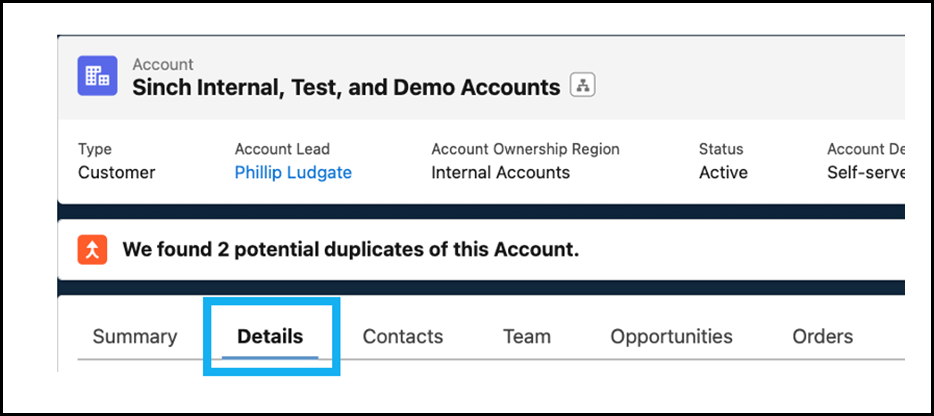Open the Summary tab
Viewport: 934px width, 416px height.
(x=135, y=336)
